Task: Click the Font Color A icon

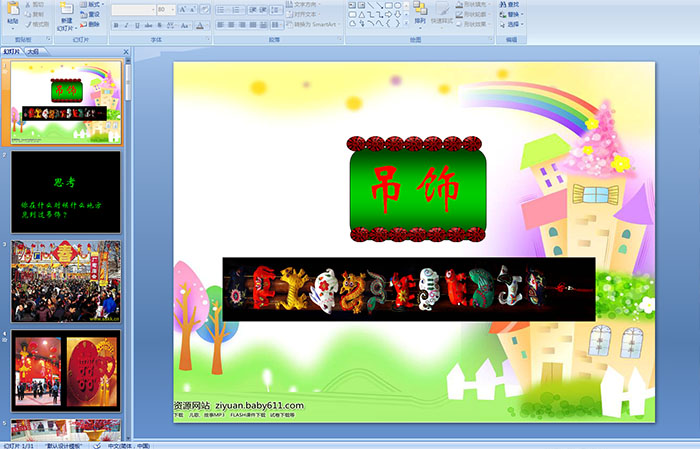Action: click(x=201, y=25)
